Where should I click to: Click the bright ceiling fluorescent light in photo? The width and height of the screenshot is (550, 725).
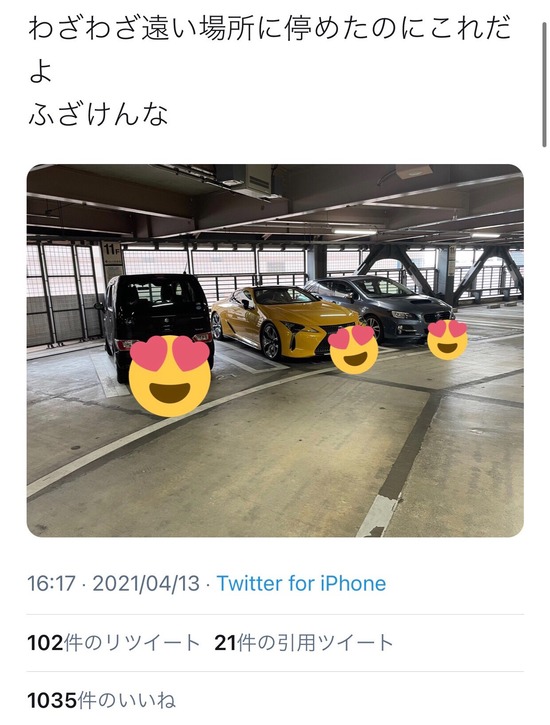(355, 231)
